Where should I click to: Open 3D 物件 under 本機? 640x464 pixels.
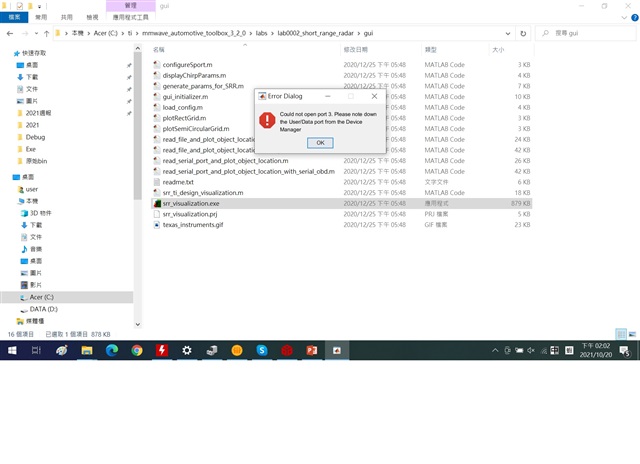[40, 213]
